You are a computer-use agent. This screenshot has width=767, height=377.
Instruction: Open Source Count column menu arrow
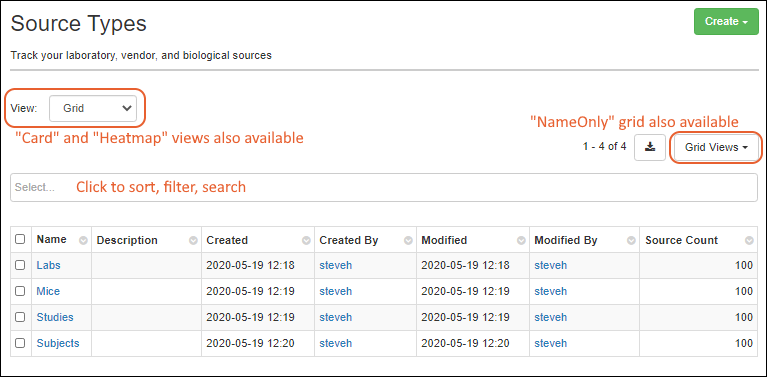[749, 241]
